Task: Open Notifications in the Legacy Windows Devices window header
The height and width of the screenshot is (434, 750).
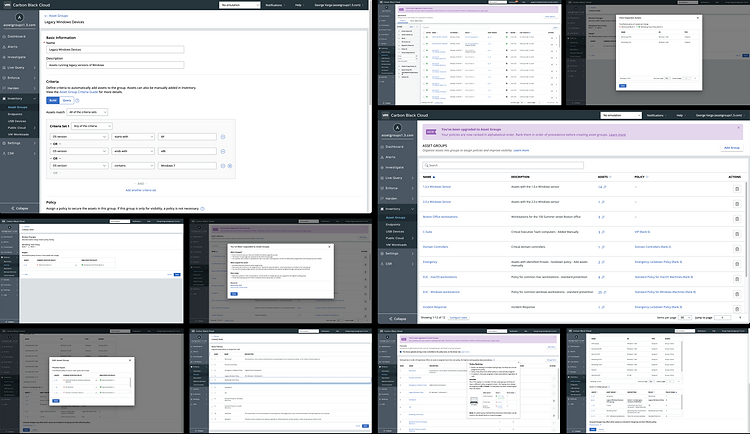Action: click(x=275, y=5)
